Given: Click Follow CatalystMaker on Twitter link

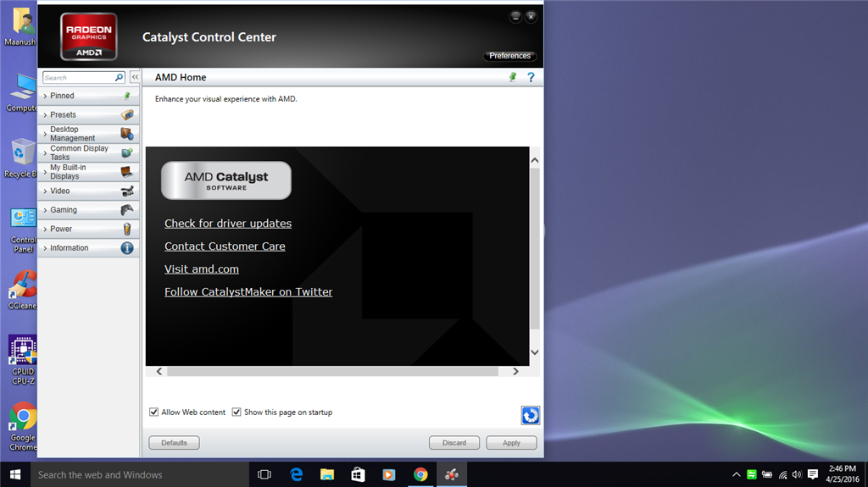Looking at the screenshot, I should (248, 291).
